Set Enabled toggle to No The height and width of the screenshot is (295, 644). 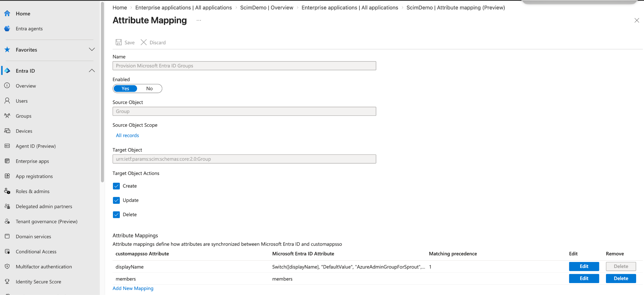[149, 88]
